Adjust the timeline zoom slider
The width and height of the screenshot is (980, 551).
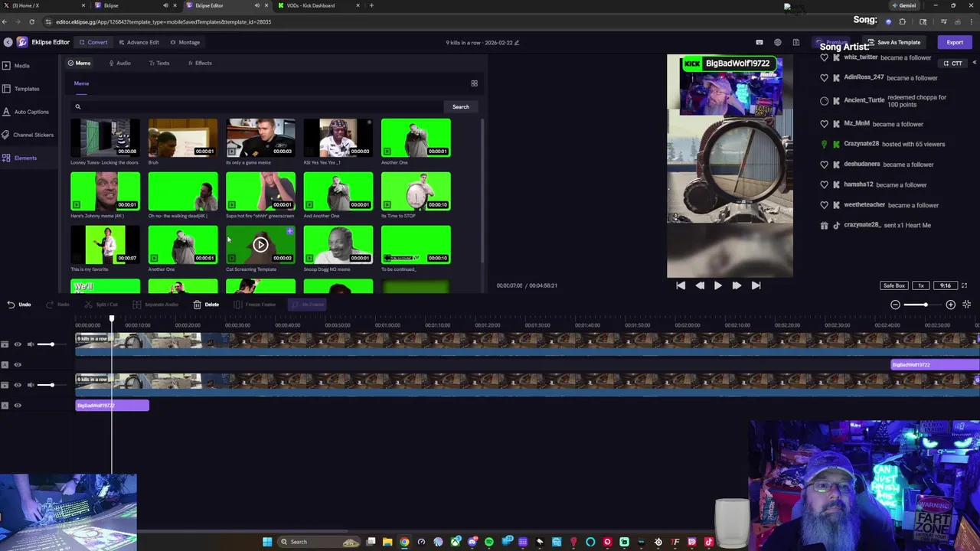(923, 305)
